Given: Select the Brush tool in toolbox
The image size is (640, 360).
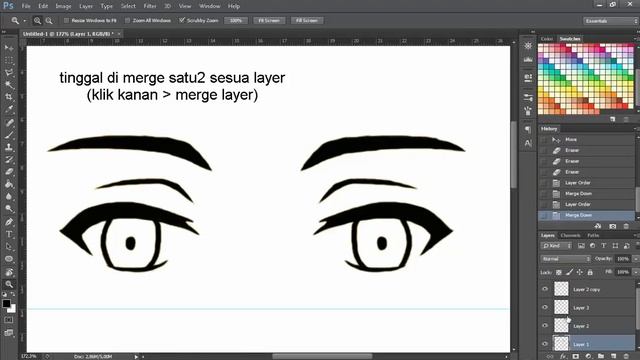Looking at the screenshot, I should coord(9,135).
